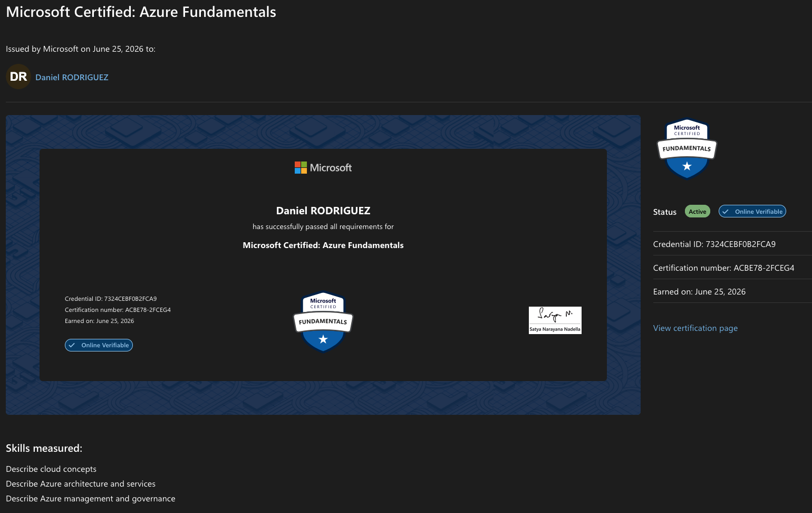The height and width of the screenshot is (513, 812).
Task: Click Issued by Microsoft on June 25 line
Action: [81, 49]
